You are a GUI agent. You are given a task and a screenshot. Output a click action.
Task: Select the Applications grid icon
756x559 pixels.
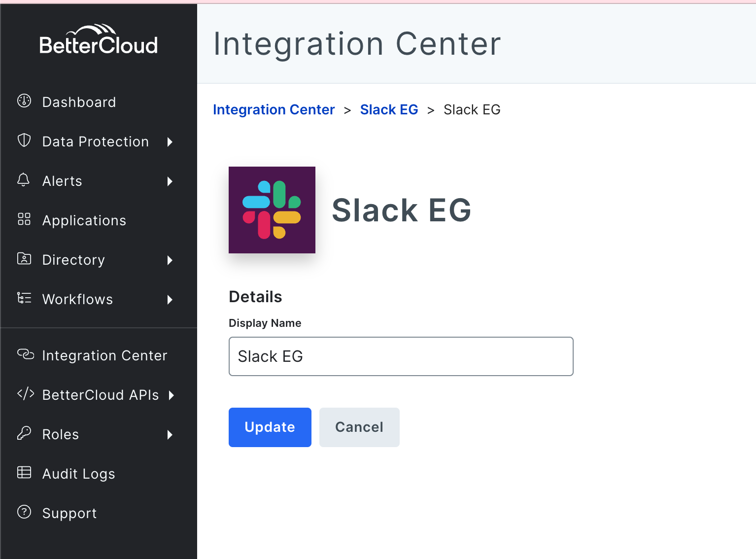[24, 219]
